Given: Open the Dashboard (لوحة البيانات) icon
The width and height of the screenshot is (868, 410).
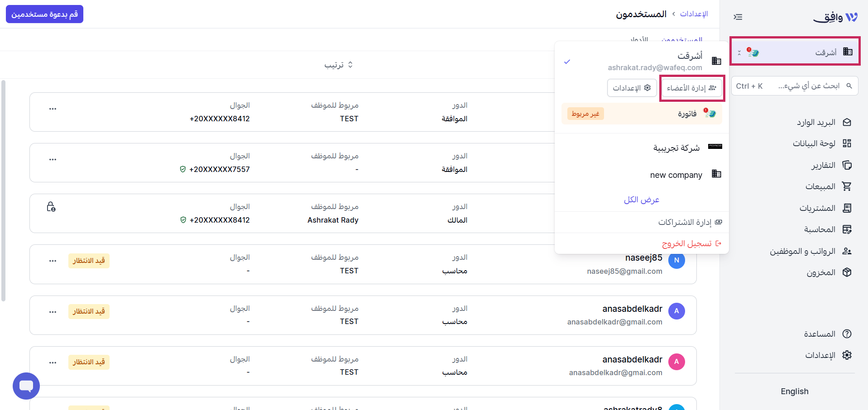Looking at the screenshot, I should tap(847, 143).
